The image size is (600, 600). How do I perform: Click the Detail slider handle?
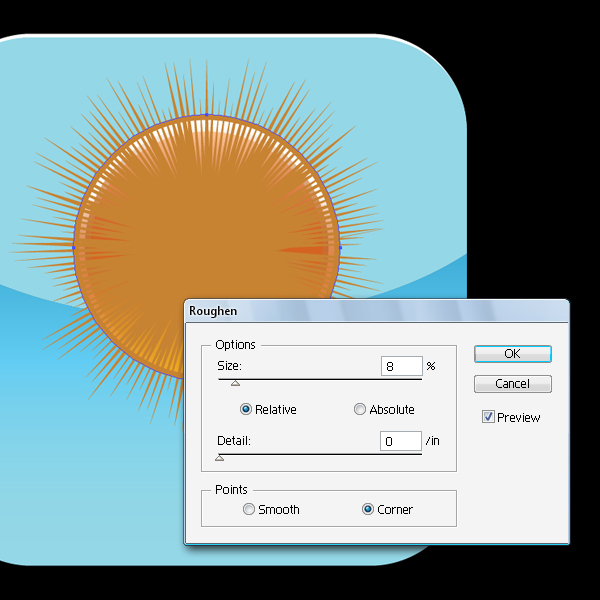(x=219, y=458)
